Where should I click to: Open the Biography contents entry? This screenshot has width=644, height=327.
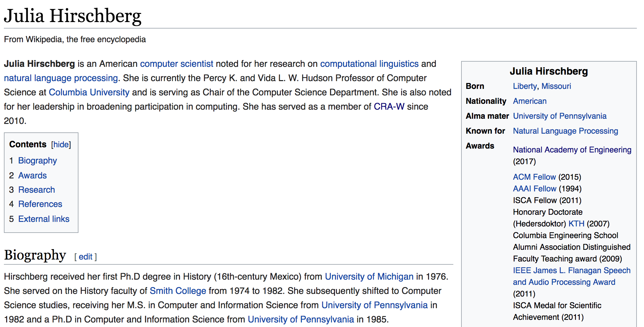tap(37, 161)
